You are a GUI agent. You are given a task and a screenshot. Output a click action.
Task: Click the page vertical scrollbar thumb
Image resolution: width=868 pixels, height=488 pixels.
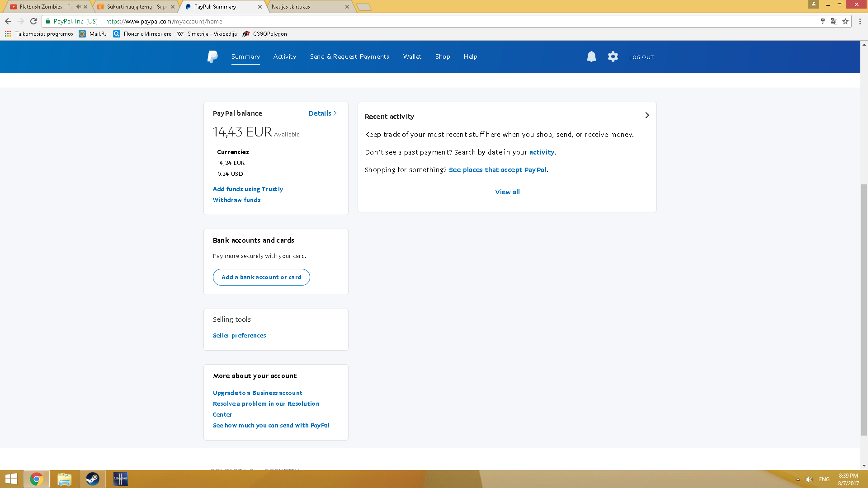coord(864,310)
